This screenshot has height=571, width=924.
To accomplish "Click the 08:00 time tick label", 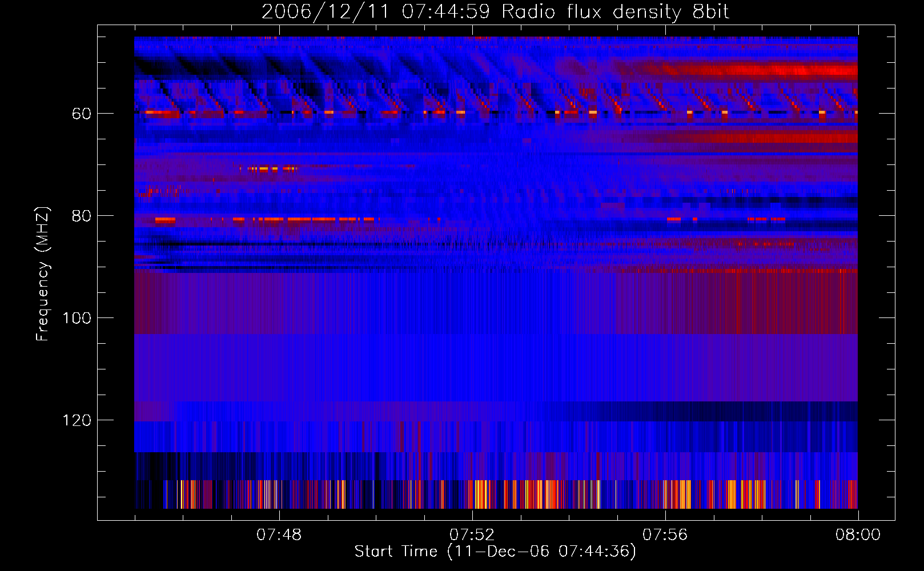I will click(x=858, y=535).
